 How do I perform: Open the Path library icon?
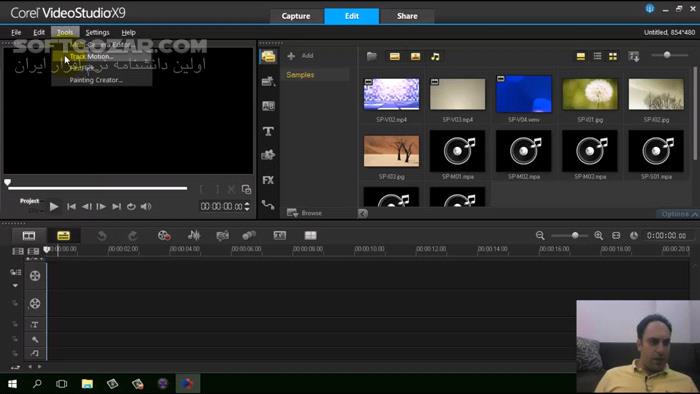tap(268, 205)
